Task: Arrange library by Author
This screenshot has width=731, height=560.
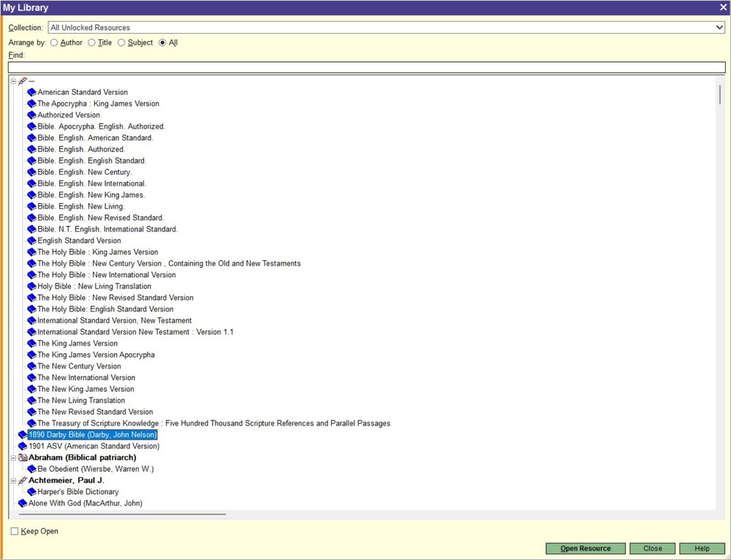Action: coord(54,43)
